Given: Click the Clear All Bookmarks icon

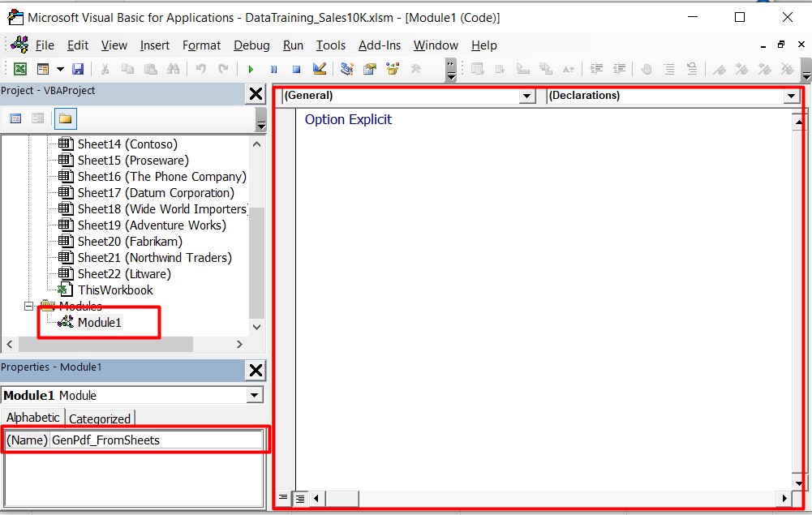Looking at the screenshot, I should pyautogui.click(x=788, y=69).
